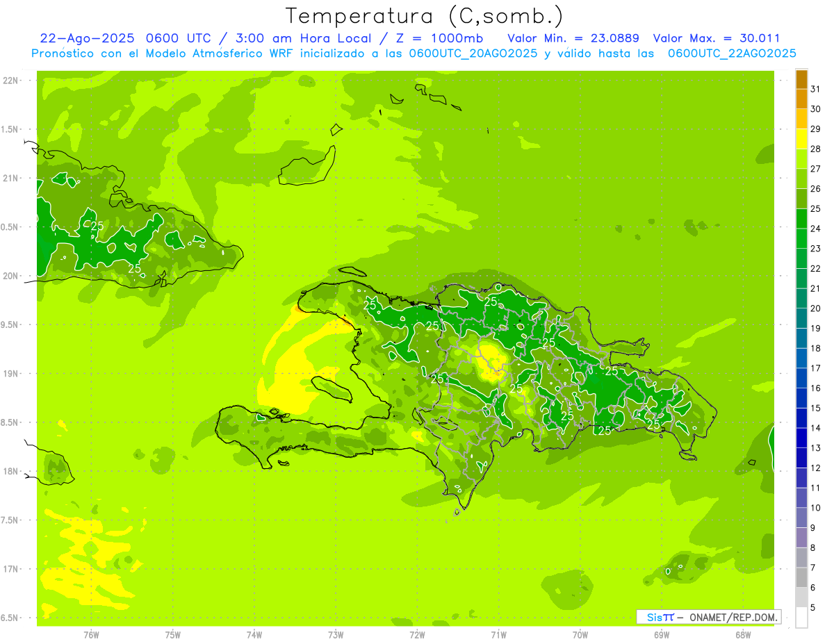The image size is (834, 644).
Task: Click the 74W longitude axis label
Action: pyautogui.click(x=254, y=634)
